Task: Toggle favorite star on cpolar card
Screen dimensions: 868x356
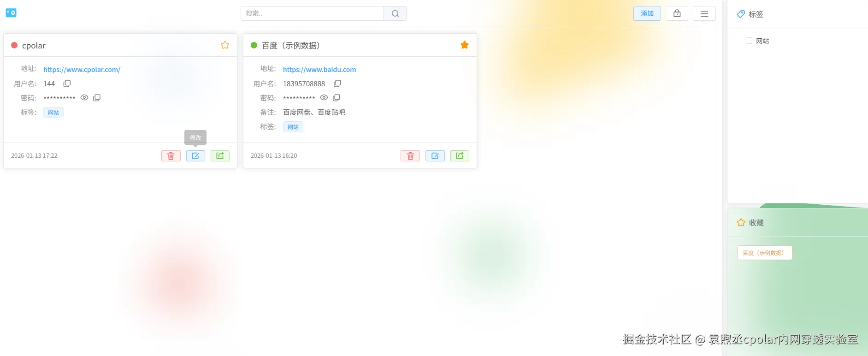Action: 225,45
